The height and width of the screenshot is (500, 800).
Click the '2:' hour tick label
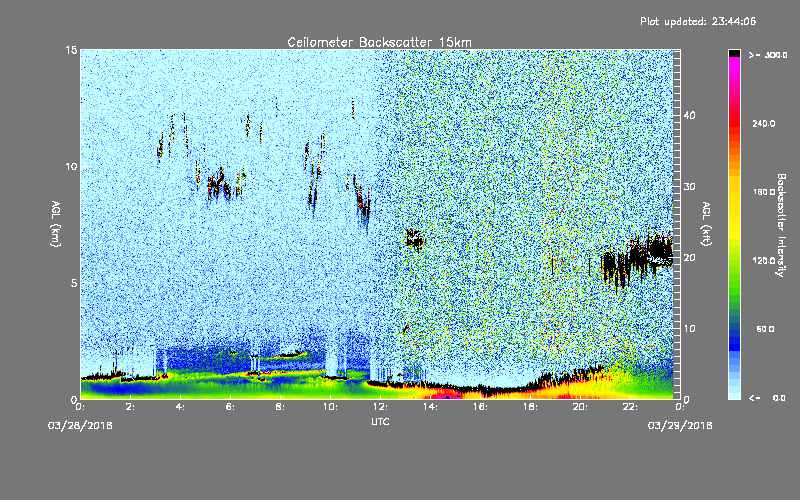(x=130, y=407)
